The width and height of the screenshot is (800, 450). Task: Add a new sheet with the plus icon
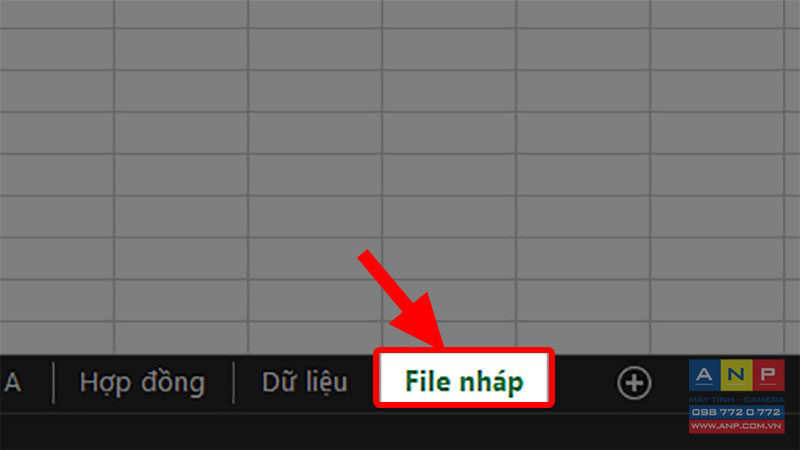click(x=634, y=383)
